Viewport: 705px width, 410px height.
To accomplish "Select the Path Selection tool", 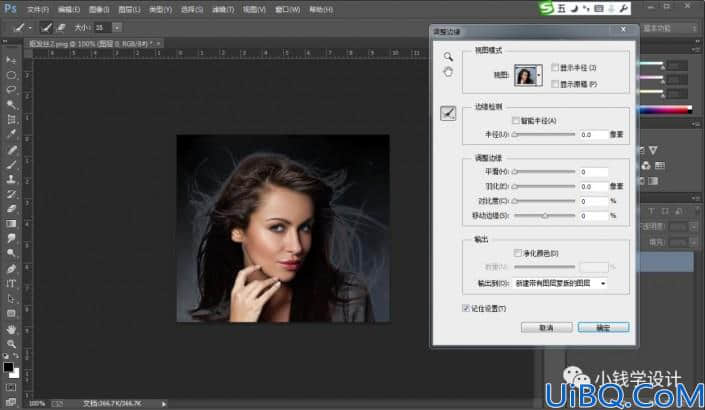I will click(11, 299).
